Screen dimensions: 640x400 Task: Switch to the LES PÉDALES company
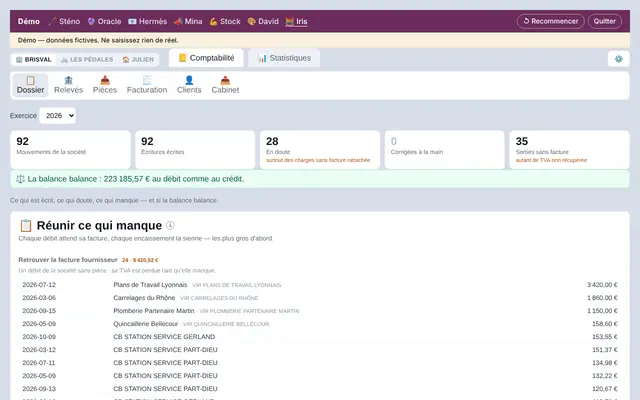pyautogui.click(x=87, y=60)
